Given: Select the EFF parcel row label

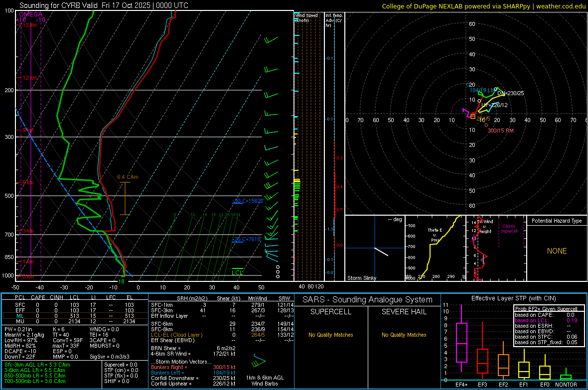Looking at the screenshot, I should 20,310.
